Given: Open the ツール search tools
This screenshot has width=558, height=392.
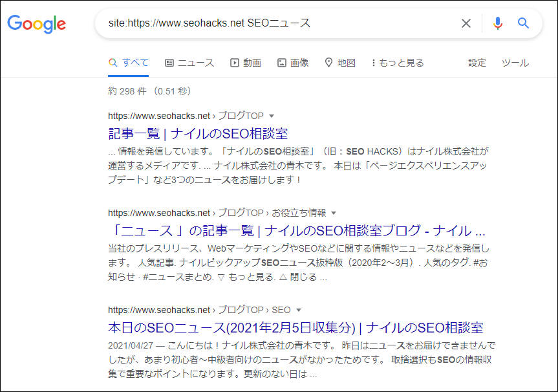Looking at the screenshot, I should [515, 63].
